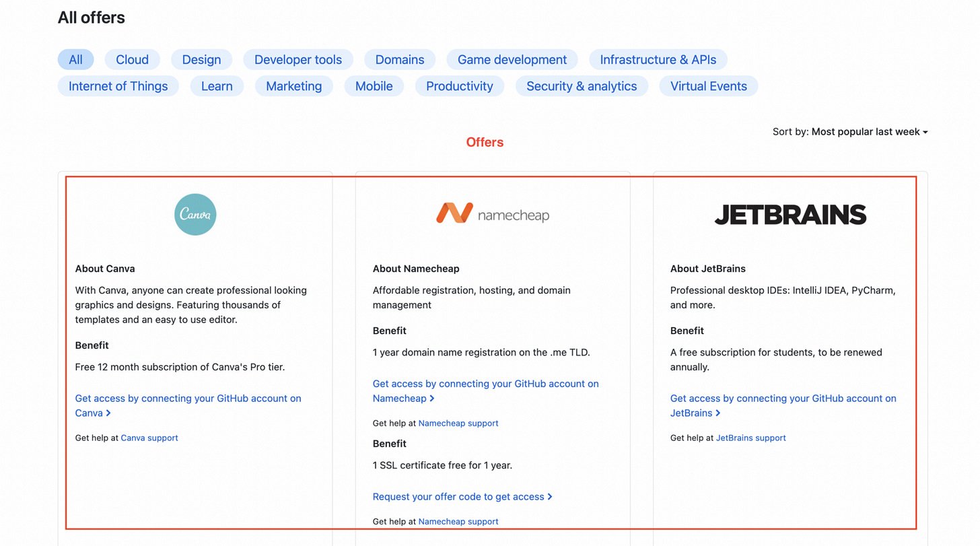Click the Namecheap logo
Viewport: 980px width, 546px height.
point(493,213)
